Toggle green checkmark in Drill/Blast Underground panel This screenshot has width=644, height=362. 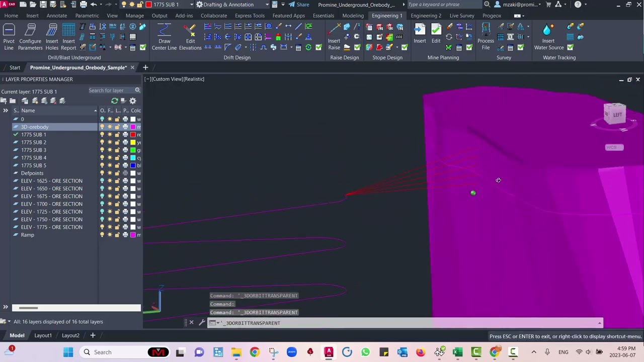[x=143, y=47]
